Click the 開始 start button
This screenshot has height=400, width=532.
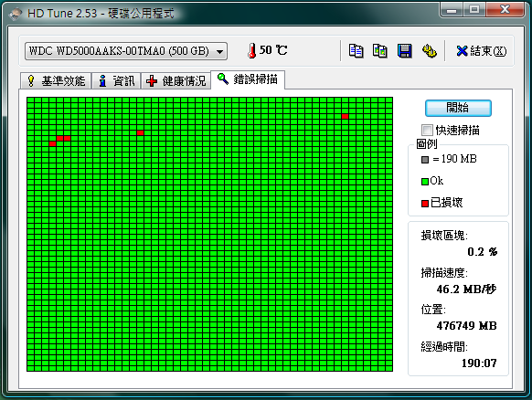[x=458, y=108]
